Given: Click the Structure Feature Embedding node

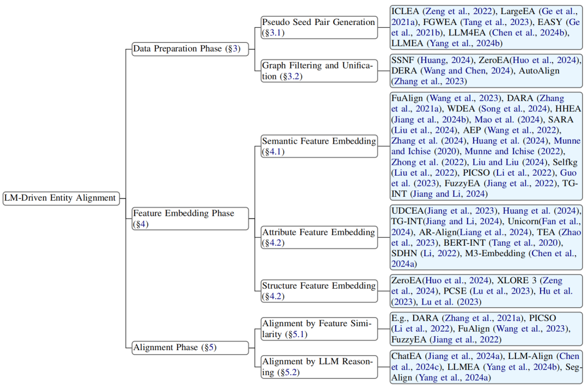Looking at the screenshot, I should 319,291.
